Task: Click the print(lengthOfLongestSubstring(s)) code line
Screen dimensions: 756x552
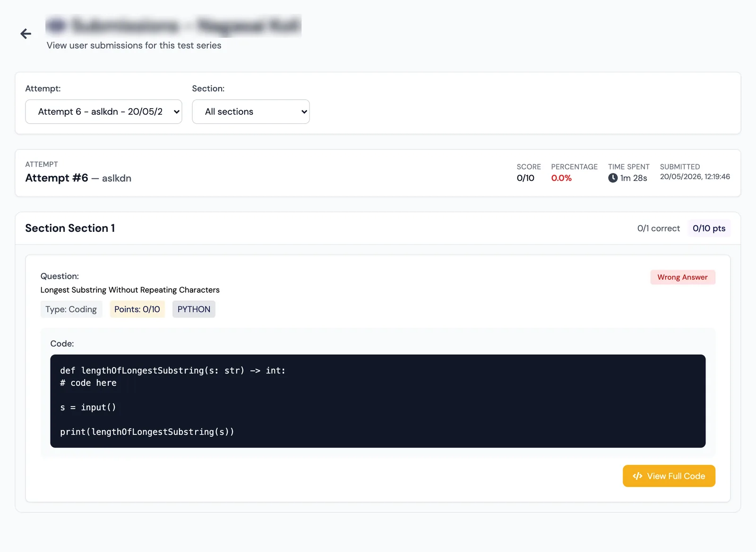Action: point(147,432)
